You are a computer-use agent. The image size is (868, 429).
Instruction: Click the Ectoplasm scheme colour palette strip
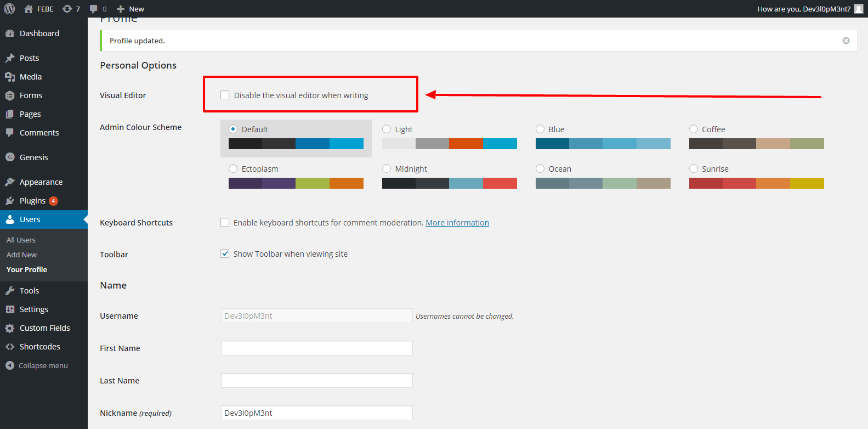point(296,183)
